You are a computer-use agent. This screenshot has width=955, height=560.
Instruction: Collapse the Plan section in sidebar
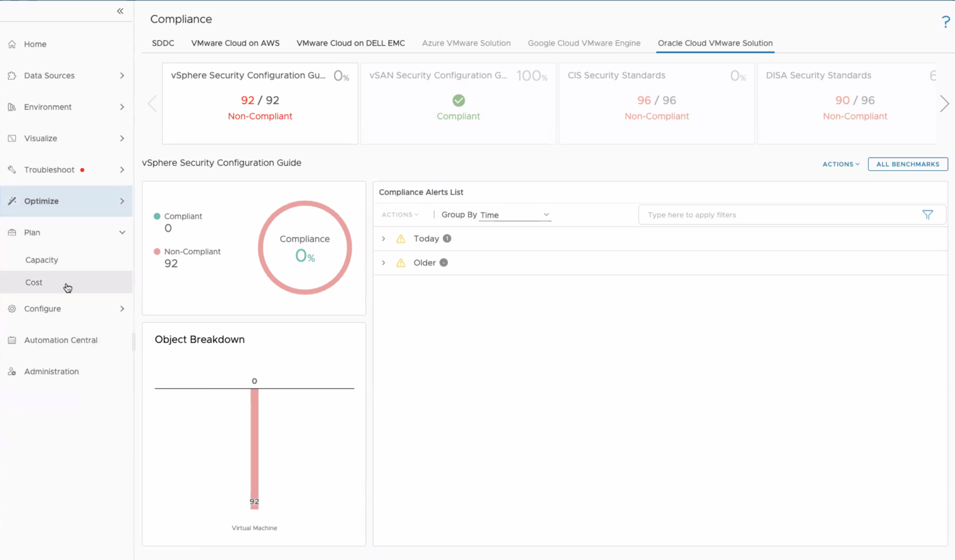point(122,232)
